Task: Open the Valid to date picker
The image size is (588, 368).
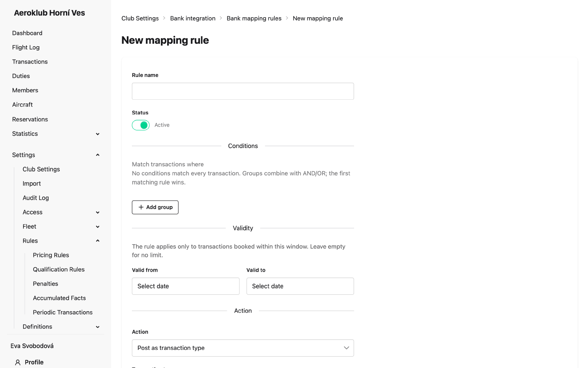Action: click(x=300, y=286)
